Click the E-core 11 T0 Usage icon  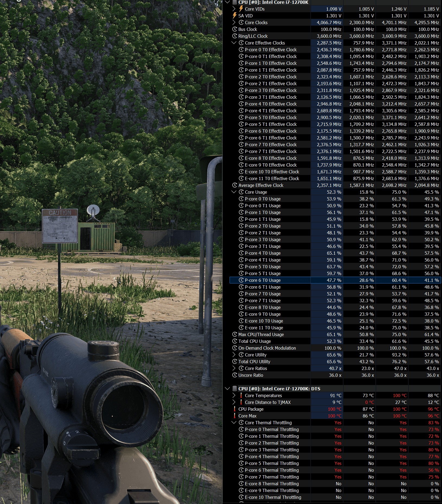coord(241,328)
